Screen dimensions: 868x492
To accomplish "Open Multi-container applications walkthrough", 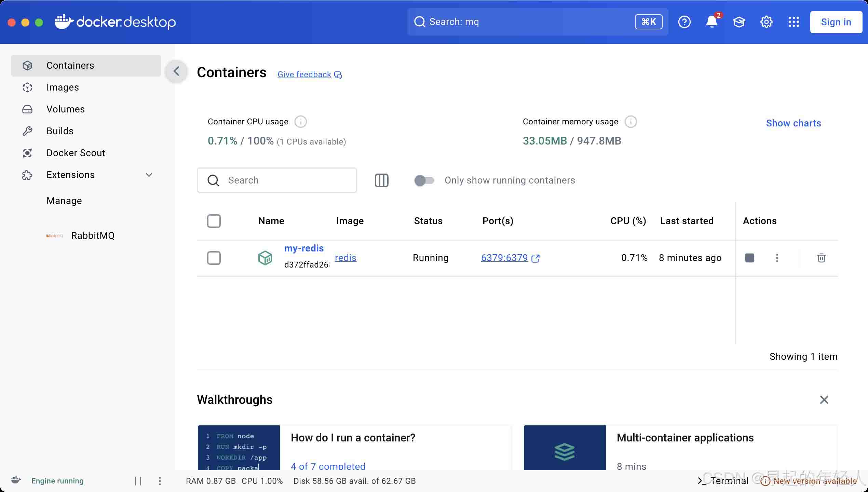I will (680, 448).
